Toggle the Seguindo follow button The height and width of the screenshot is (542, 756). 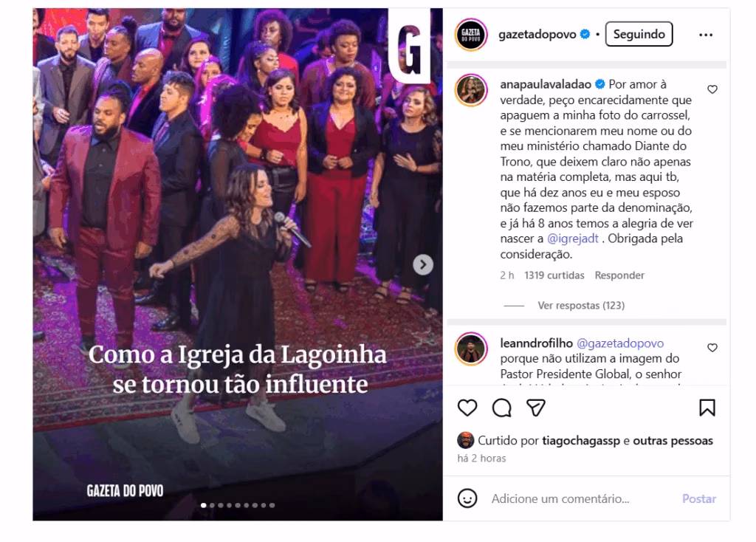[x=639, y=34]
